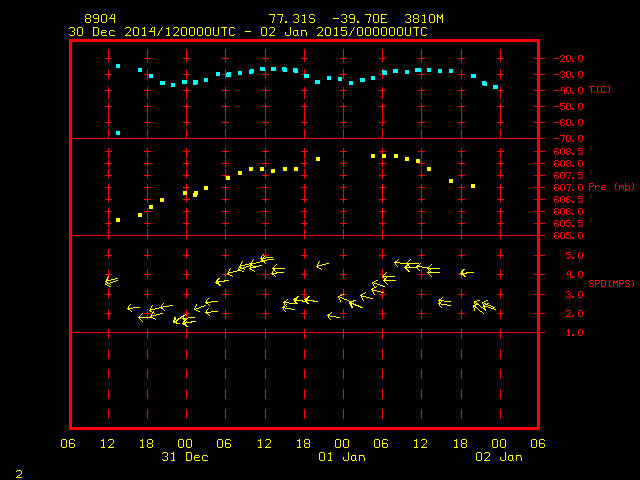Image resolution: width=640 pixels, height=480 pixels.
Task: Click the -60.0 temperature axis label
Action: (x=569, y=122)
